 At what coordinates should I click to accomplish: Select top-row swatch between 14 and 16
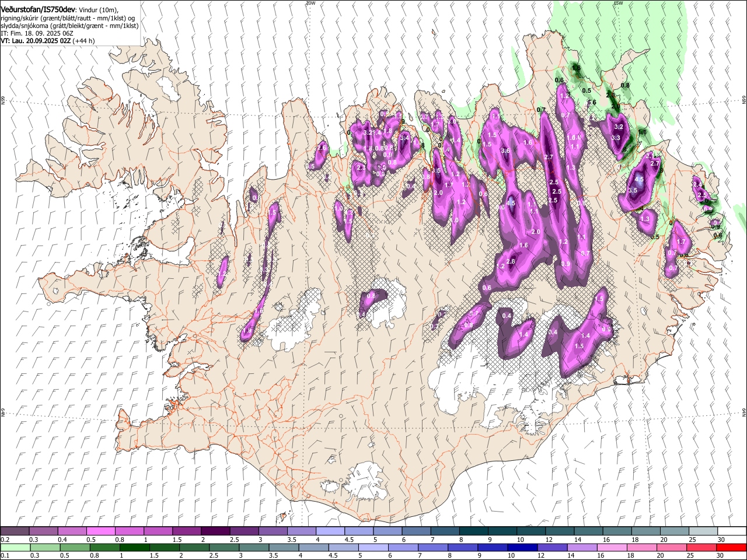point(588,531)
